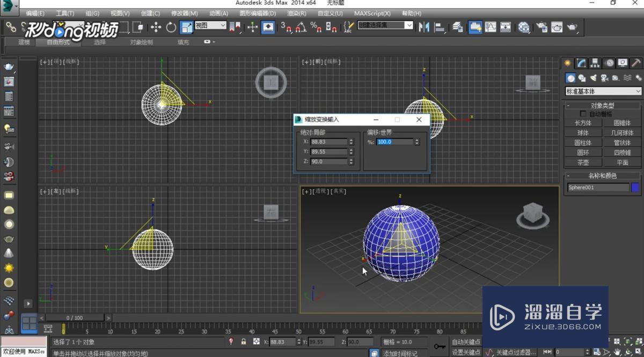
Task: Open the 层管理器 (Layer Manager) icon
Action: [x=458, y=26]
